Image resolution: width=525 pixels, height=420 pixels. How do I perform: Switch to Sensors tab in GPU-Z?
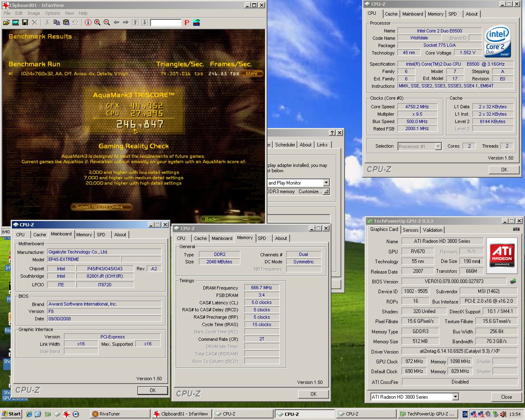click(x=411, y=230)
